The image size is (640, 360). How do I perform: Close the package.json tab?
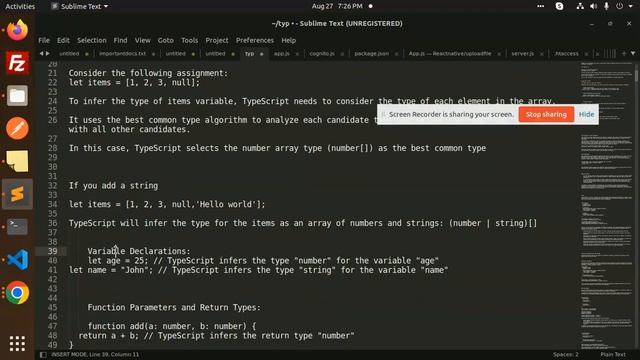pyautogui.click(x=396, y=54)
